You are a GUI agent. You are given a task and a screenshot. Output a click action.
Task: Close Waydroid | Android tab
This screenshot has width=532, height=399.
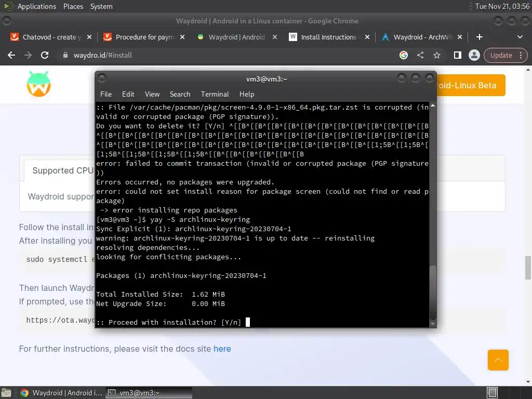(275, 37)
